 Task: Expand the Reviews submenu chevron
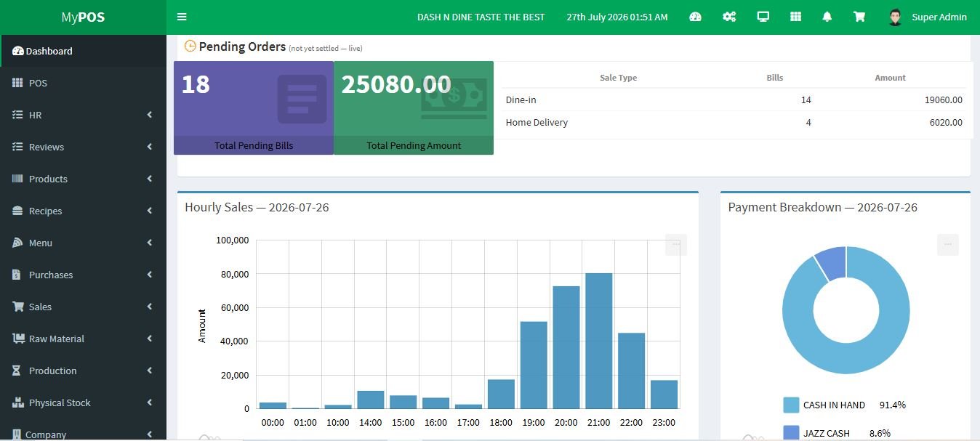[x=150, y=147]
